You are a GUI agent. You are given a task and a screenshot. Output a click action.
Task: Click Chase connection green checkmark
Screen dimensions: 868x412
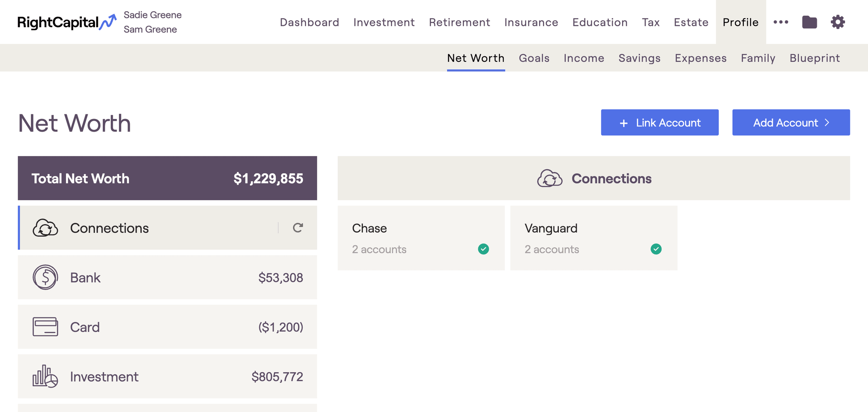click(483, 249)
